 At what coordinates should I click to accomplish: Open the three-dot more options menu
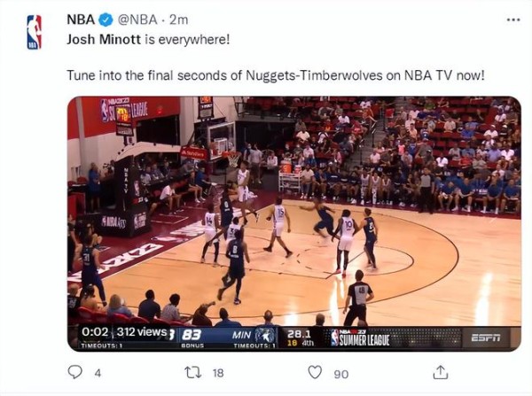pyautogui.click(x=513, y=20)
